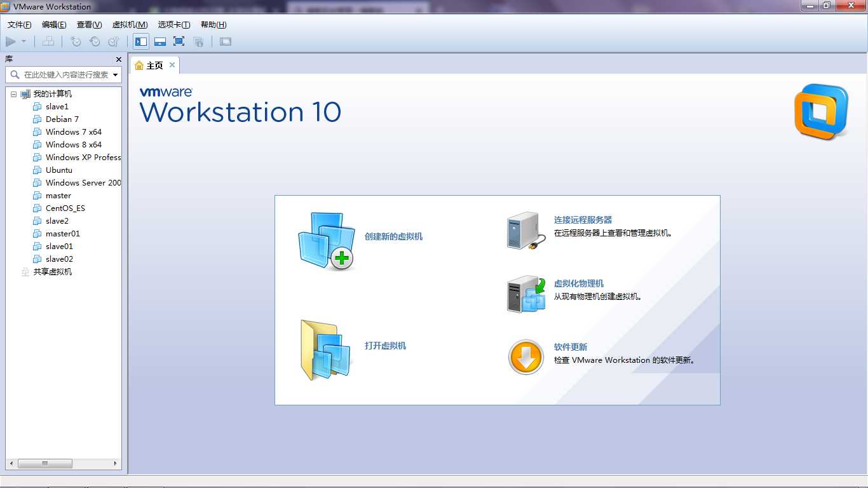
Task: Select the CentOS_ES virtual machine
Action: click(65, 208)
